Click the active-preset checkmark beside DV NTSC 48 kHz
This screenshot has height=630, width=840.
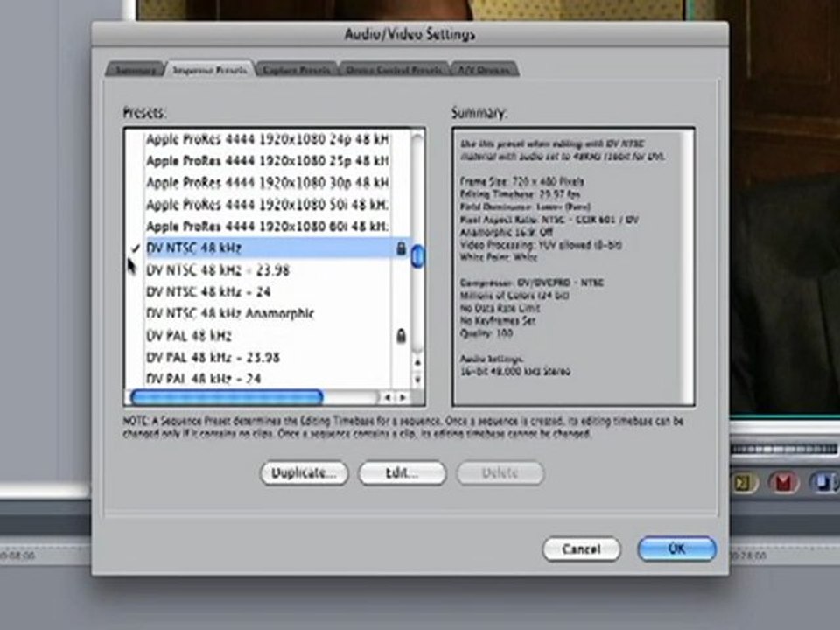[136, 248]
